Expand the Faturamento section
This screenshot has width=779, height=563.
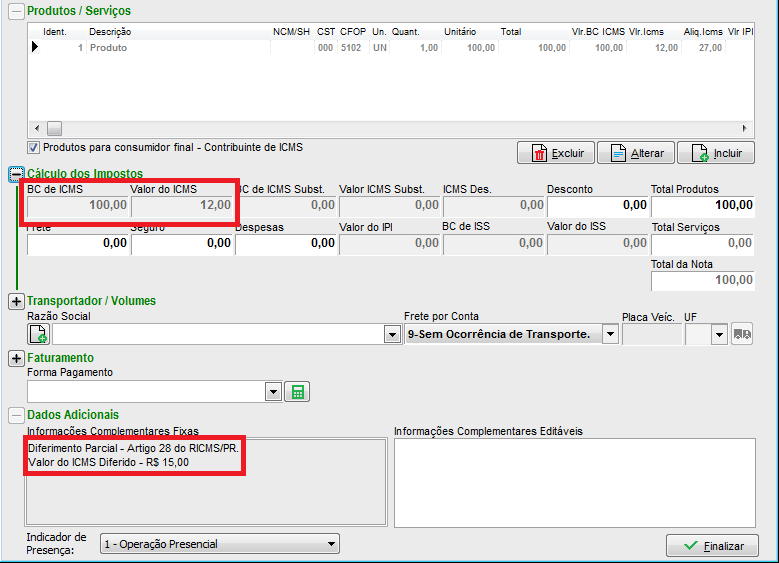16,358
